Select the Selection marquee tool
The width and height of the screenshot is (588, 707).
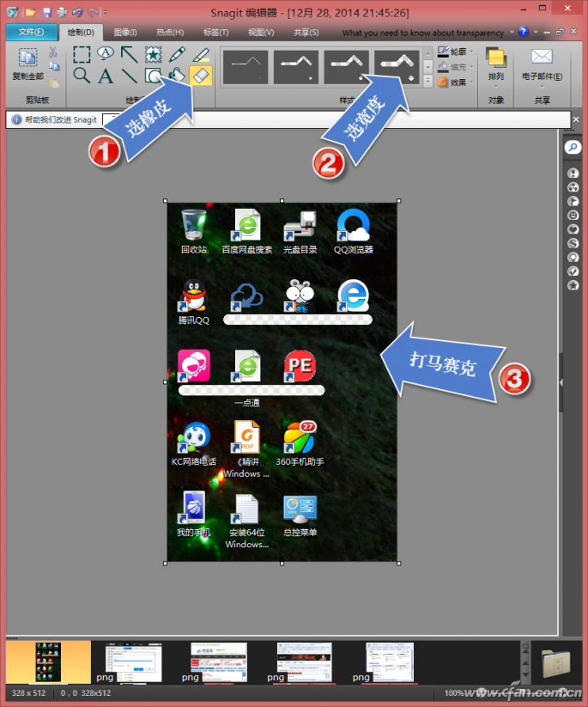[x=82, y=55]
